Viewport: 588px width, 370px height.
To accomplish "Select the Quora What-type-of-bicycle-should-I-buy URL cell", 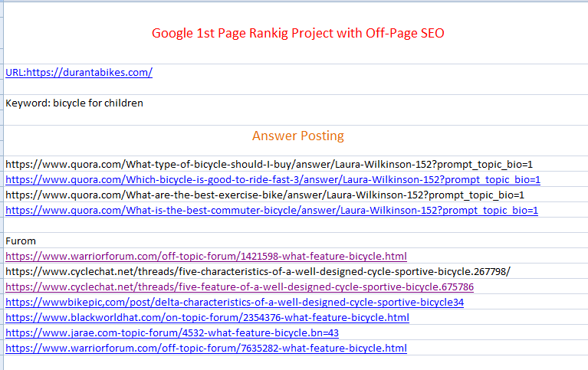I will point(269,164).
